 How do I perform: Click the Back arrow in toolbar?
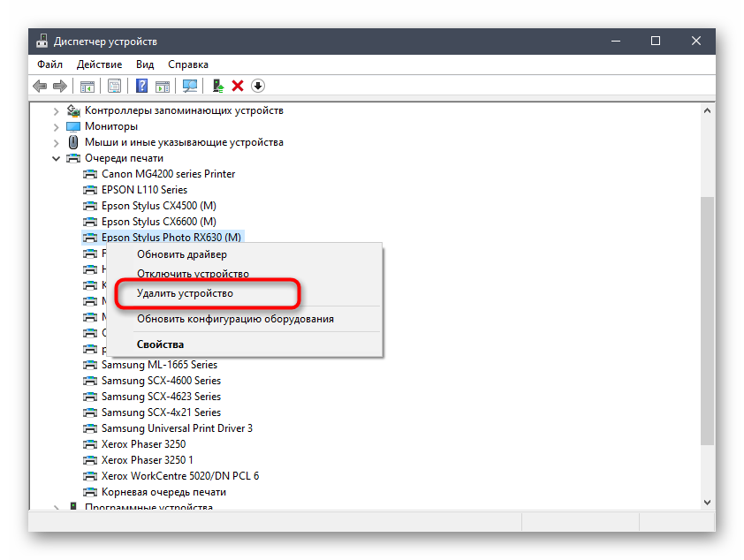tap(40, 86)
